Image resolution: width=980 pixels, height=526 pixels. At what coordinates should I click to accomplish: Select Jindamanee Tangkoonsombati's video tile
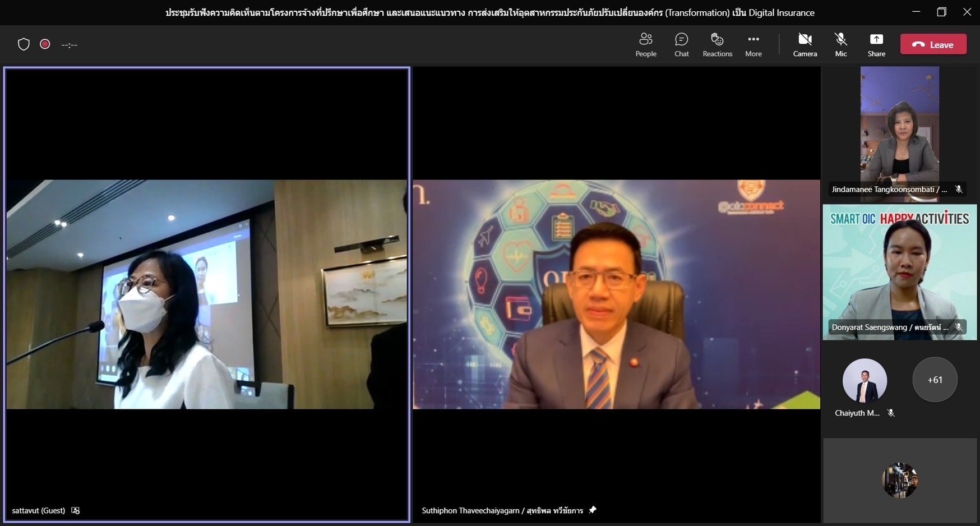pos(899,129)
